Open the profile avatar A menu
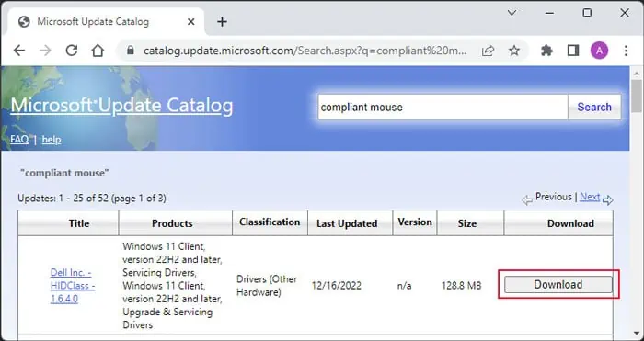 coord(599,51)
